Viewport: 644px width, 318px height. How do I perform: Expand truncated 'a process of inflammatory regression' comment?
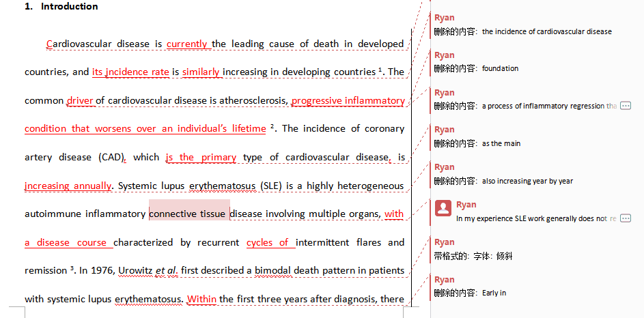(625, 106)
